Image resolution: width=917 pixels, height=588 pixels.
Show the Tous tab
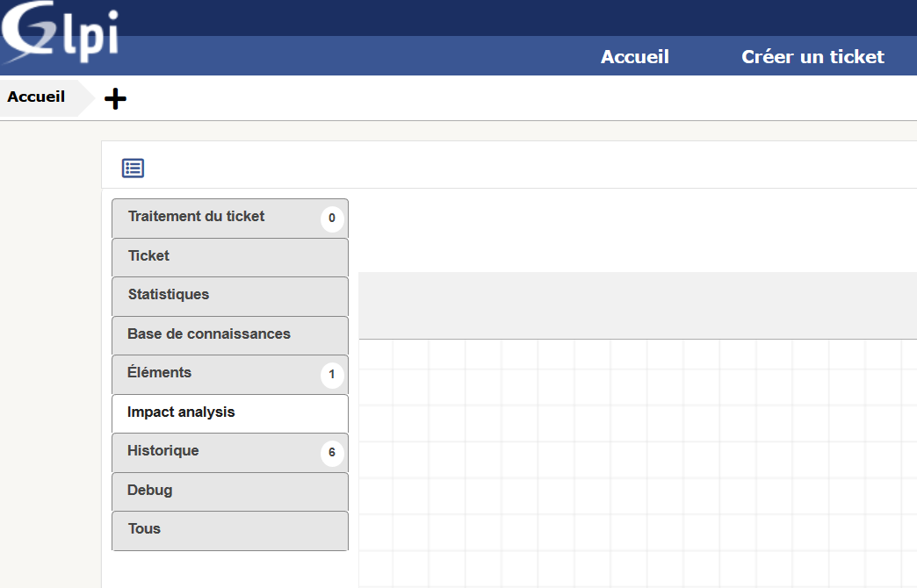pos(230,531)
